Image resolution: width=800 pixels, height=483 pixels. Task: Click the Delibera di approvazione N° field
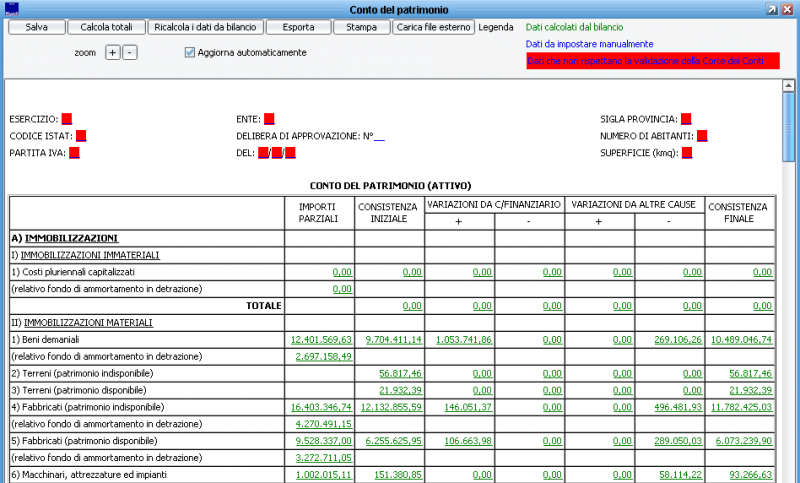pyautogui.click(x=379, y=136)
